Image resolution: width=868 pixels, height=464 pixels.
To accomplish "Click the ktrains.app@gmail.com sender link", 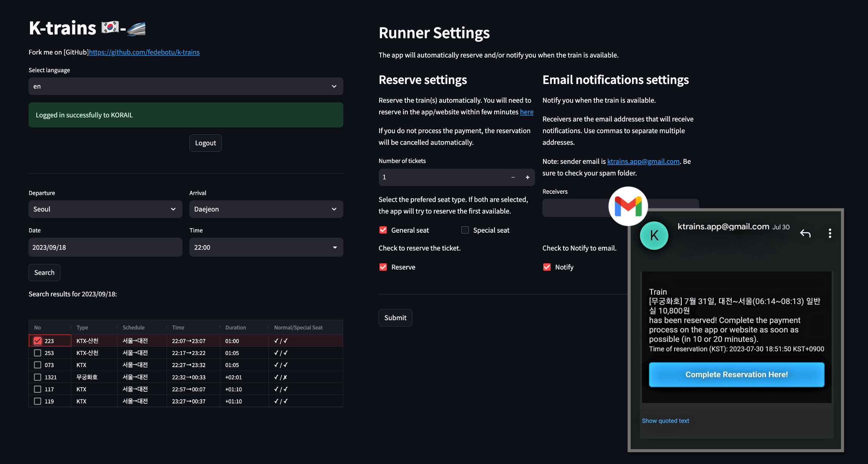I will coord(643,162).
